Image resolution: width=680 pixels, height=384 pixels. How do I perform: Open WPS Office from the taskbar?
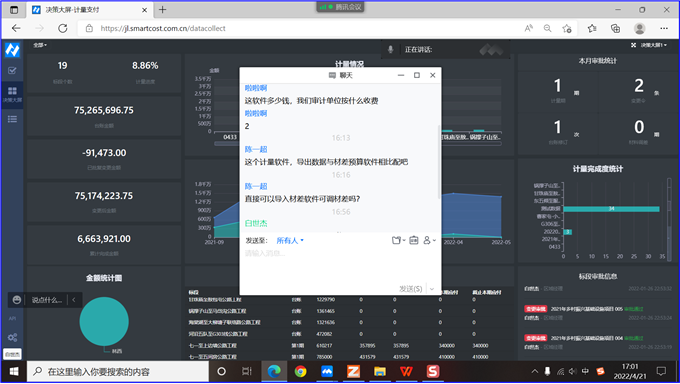[406, 372]
